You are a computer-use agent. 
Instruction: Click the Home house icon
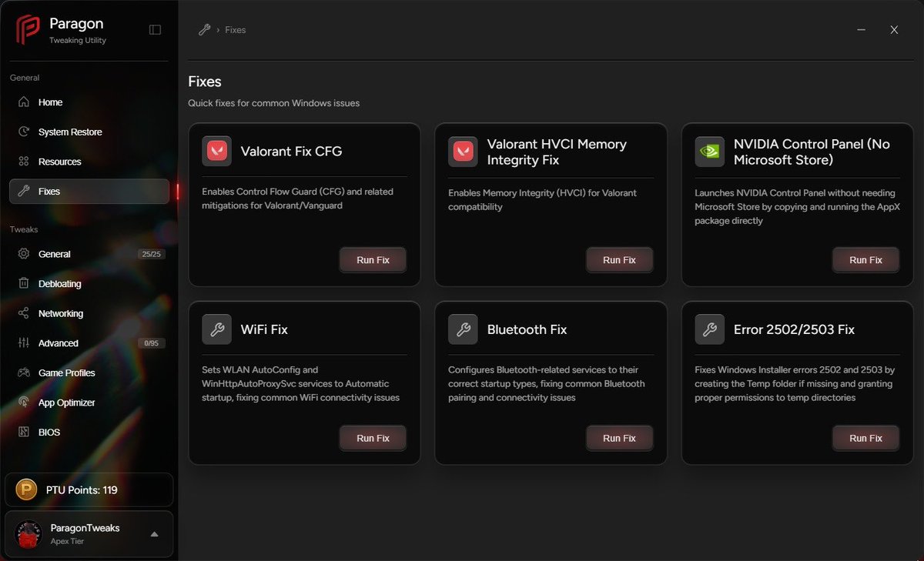pyautogui.click(x=24, y=102)
